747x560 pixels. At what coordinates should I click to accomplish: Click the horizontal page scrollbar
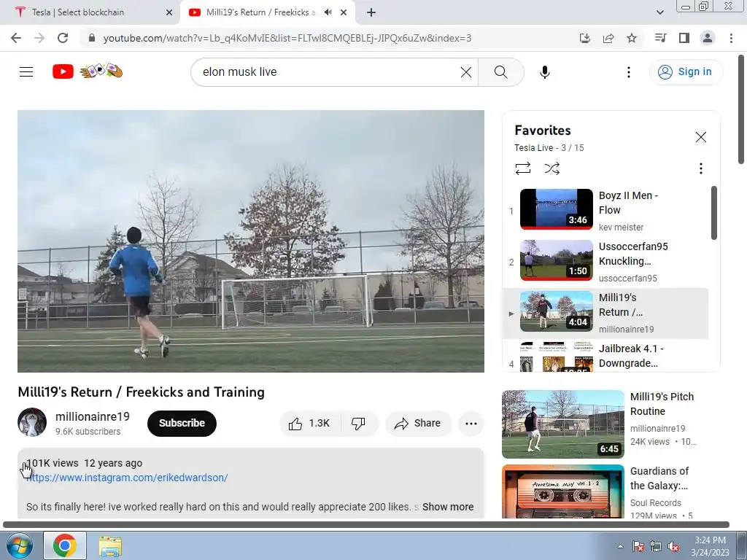pos(366,525)
